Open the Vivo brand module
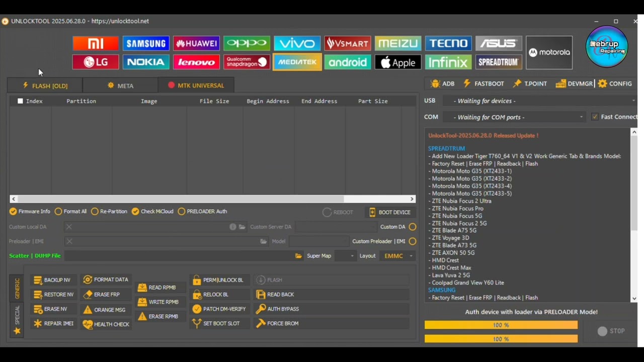 [x=297, y=43]
